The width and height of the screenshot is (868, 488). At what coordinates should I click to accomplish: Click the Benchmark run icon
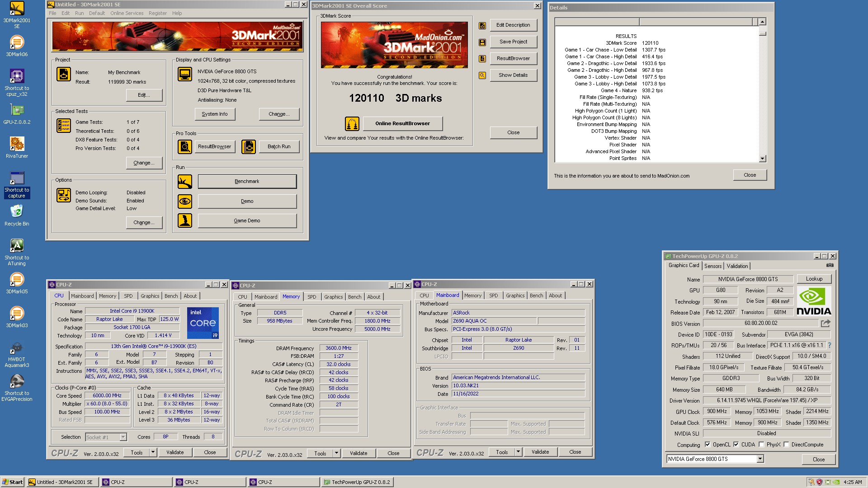click(184, 182)
